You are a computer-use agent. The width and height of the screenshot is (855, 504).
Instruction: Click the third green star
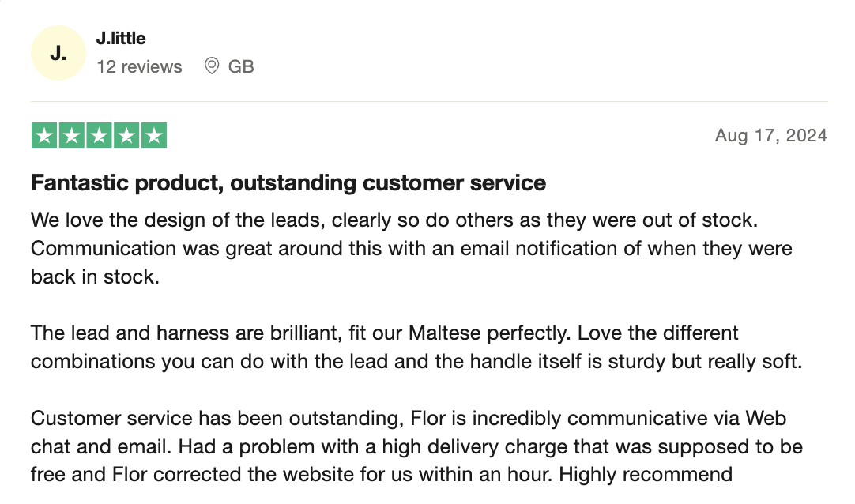[x=100, y=135]
